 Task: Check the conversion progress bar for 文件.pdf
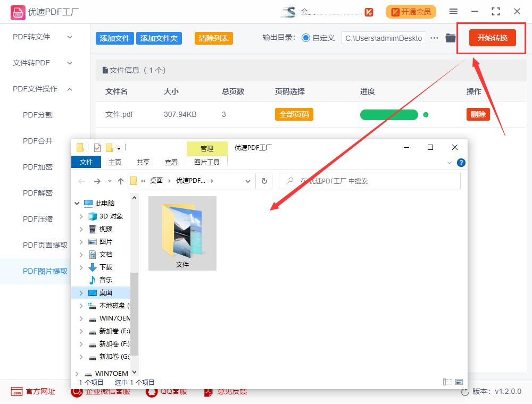[x=389, y=114]
